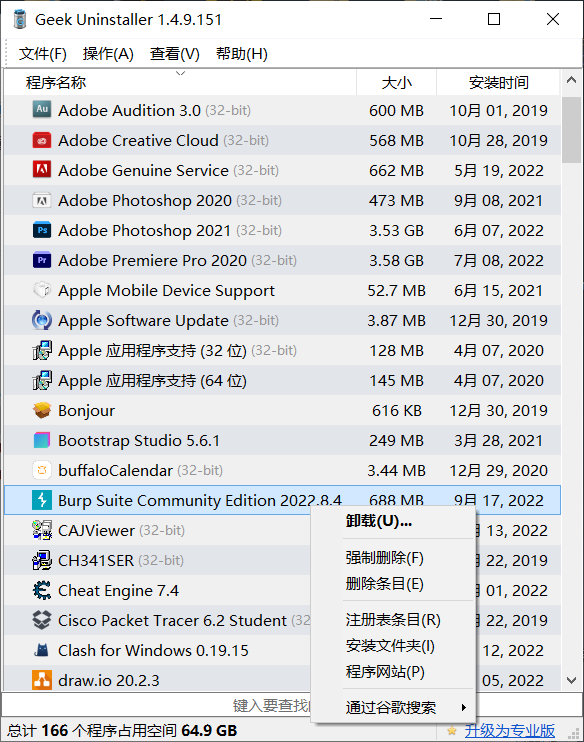Click the star icon beside 升级为专业版
This screenshot has height=742, width=584.
point(452,730)
